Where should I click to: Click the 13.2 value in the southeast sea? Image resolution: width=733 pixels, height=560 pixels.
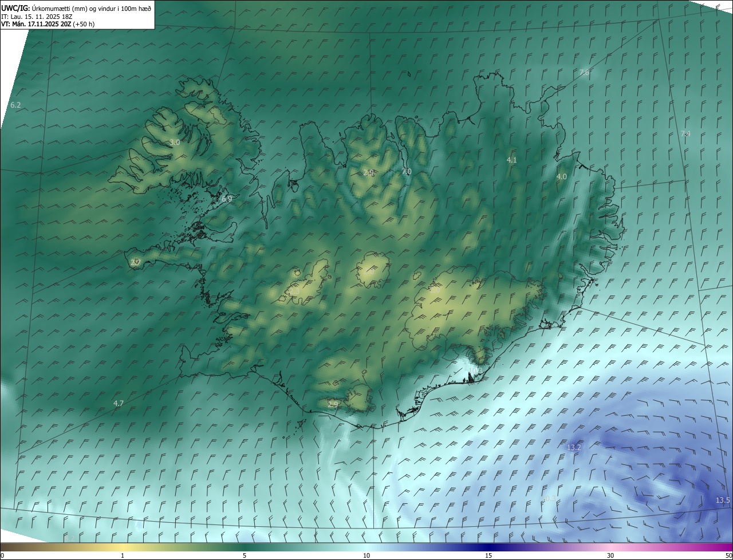tap(574, 447)
